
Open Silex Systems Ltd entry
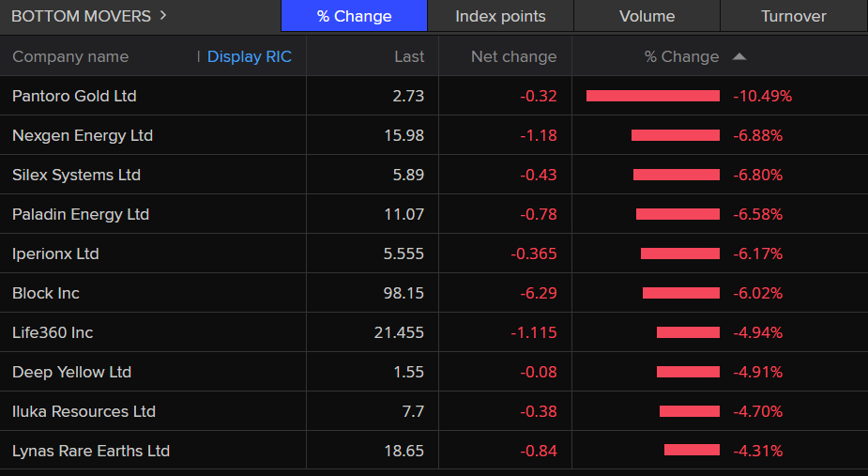pyautogui.click(x=76, y=175)
